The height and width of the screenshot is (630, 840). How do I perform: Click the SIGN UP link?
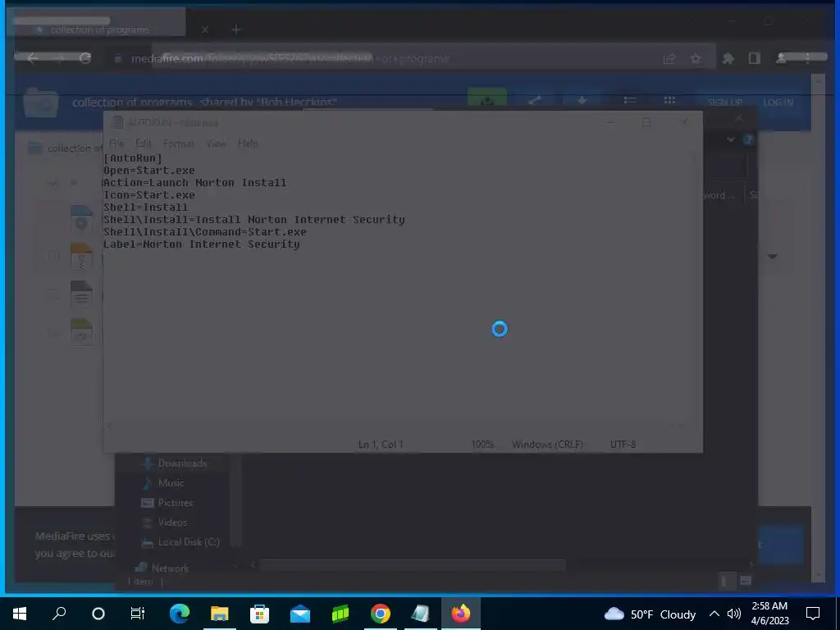[x=724, y=103]
